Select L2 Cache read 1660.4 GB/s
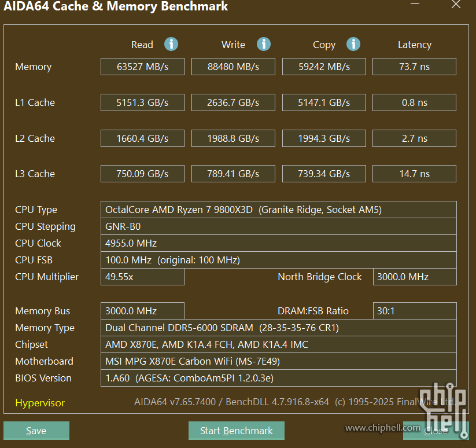Screen dimensions: 476x448 142,138
